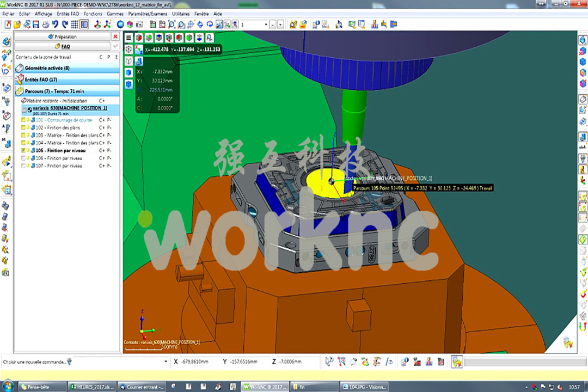The image size is (588, 392).
Task: Click the simulation progress bar at bottom right
Action: [525, 362]
